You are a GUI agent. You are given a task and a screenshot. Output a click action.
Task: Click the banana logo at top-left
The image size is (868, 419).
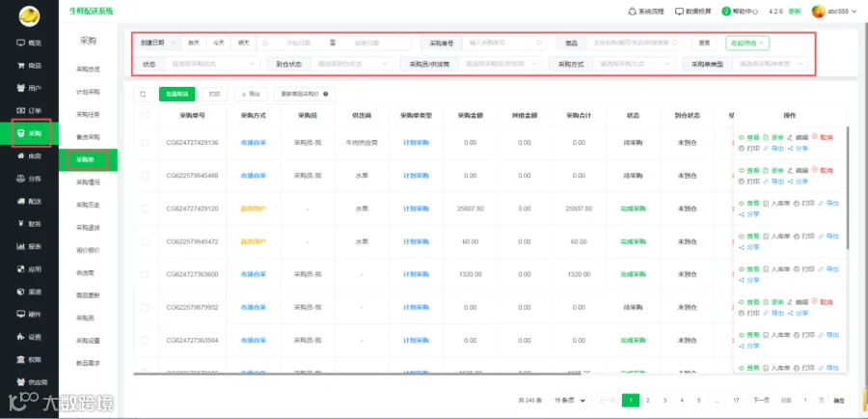pyautogui.click(x=29, y=16)
